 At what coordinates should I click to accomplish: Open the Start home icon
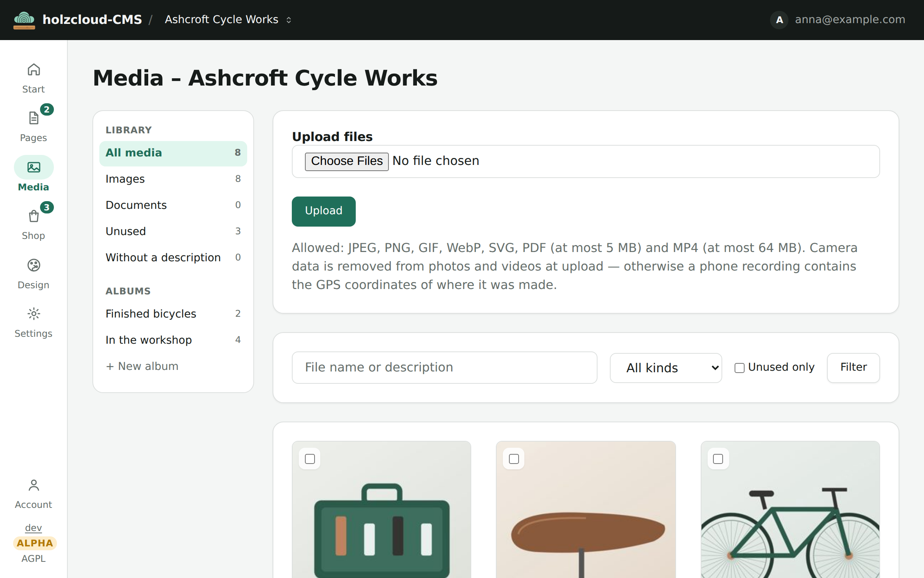pos(33,70)
